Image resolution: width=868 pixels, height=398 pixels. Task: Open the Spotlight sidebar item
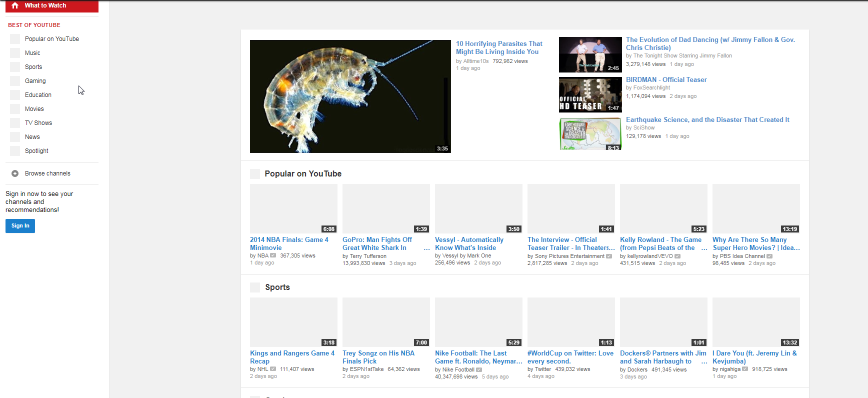tap(36, 151)
